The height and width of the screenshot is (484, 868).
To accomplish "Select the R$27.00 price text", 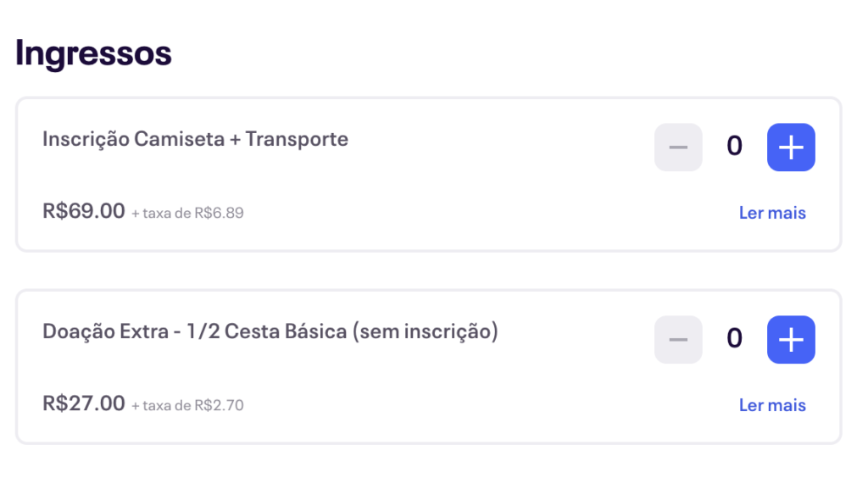I will 84,403.
